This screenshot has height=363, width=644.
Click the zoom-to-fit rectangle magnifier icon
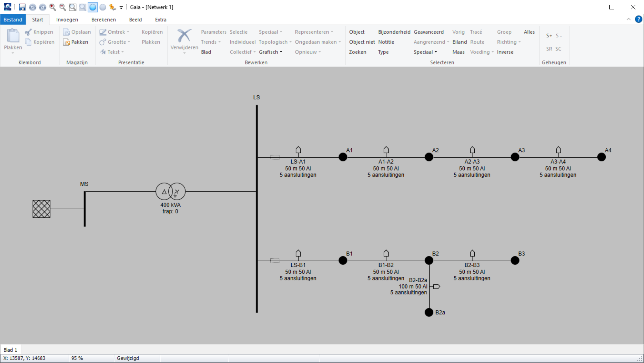[73, 7]
